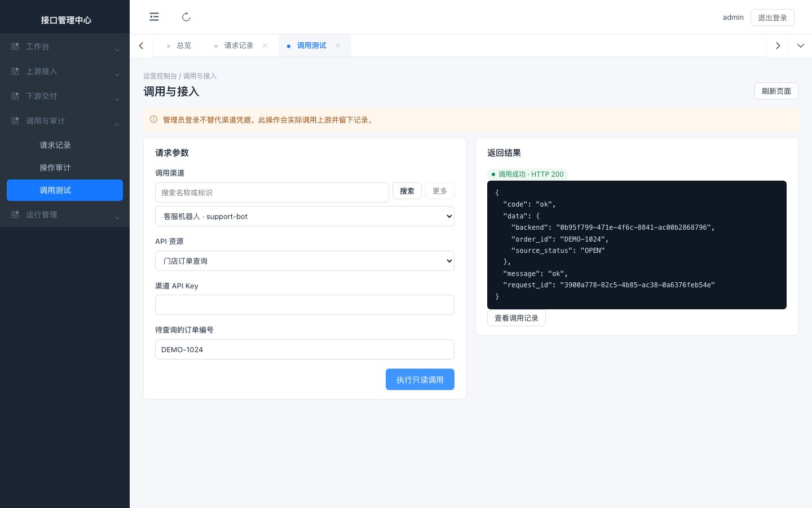Click the 调用成功 · HTTP 200 status badge
812x508 pixels.
point(527,174)
